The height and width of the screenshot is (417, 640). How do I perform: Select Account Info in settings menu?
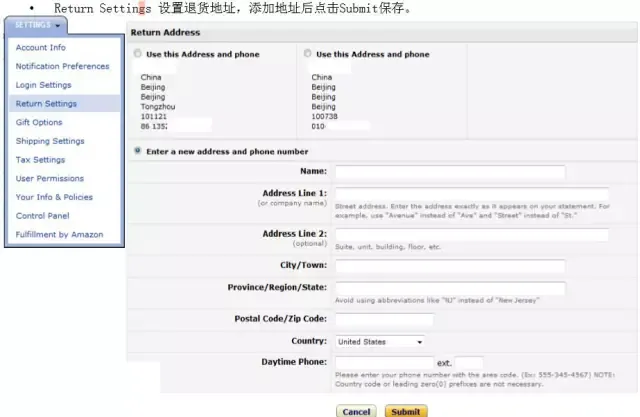click(41, 47)
